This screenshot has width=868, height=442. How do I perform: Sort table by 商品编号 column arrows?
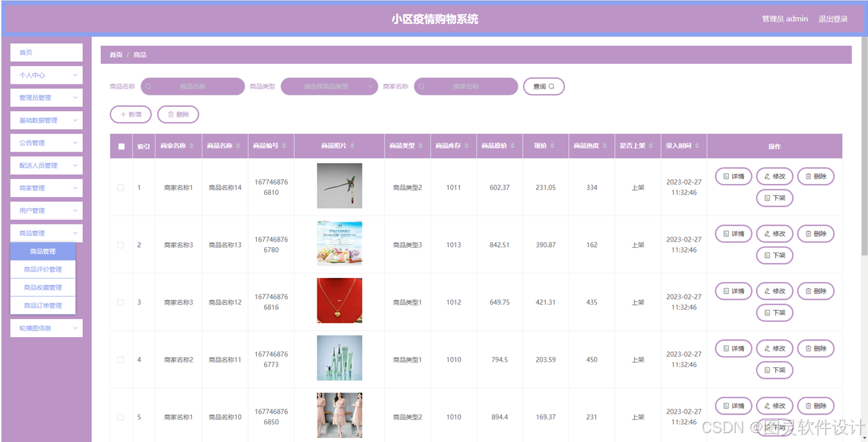coord(285,146)
